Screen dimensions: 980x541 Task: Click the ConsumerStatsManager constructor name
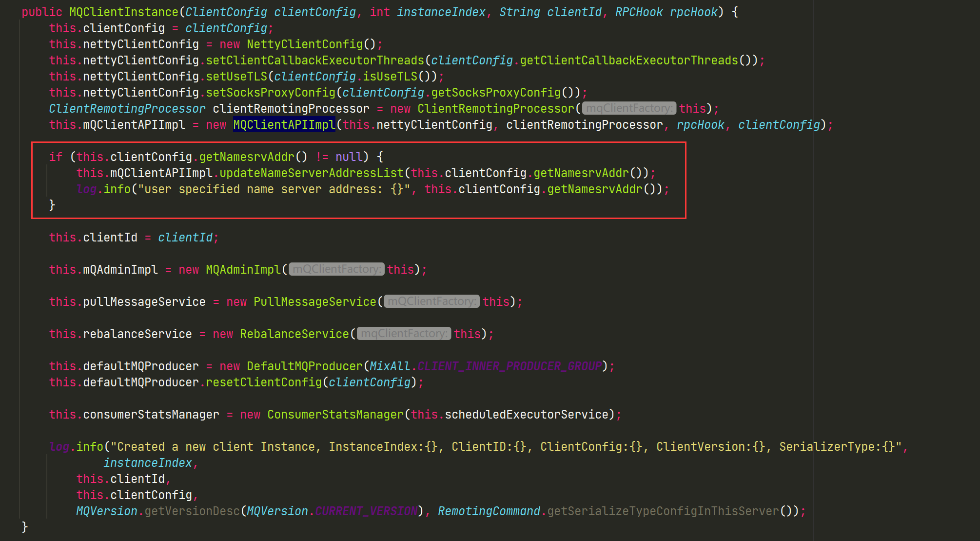(x=335, y=414)
